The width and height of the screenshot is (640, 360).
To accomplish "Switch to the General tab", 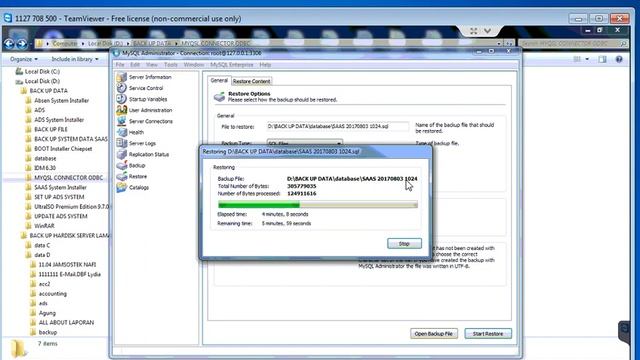I will tap(219, 80).
